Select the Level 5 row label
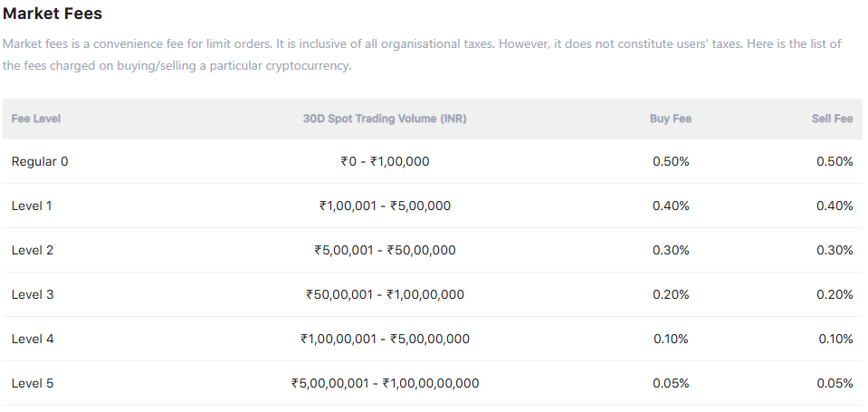Screen dimensions: 868x412 tap(33, 383)
